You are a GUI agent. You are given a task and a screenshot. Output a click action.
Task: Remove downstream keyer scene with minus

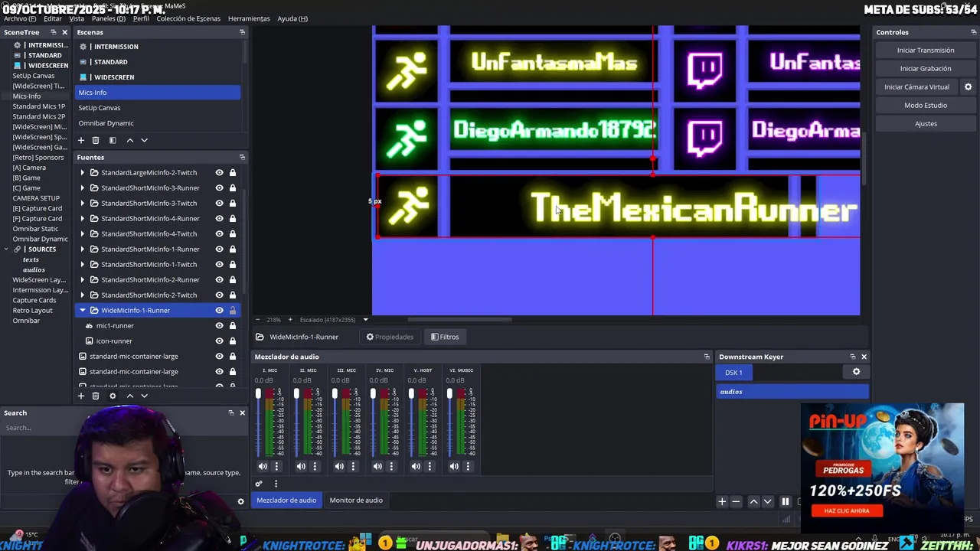point(736,502)
